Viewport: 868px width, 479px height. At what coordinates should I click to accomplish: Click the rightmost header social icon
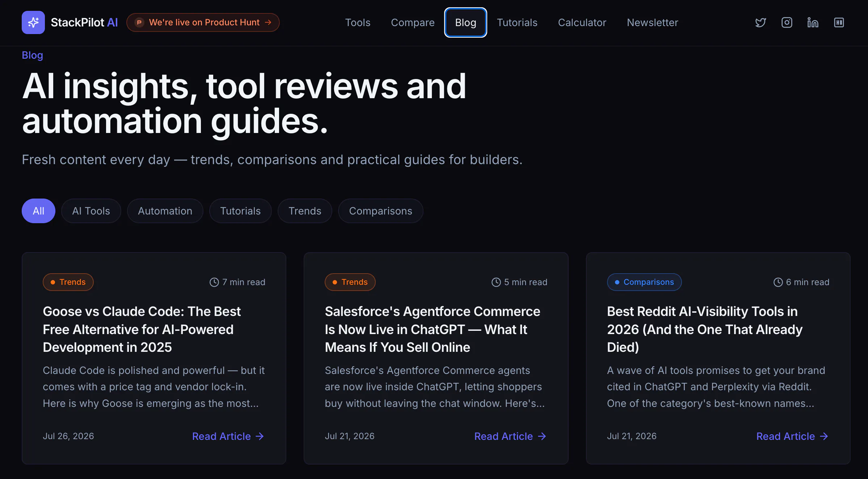click(x=839, y=22)
